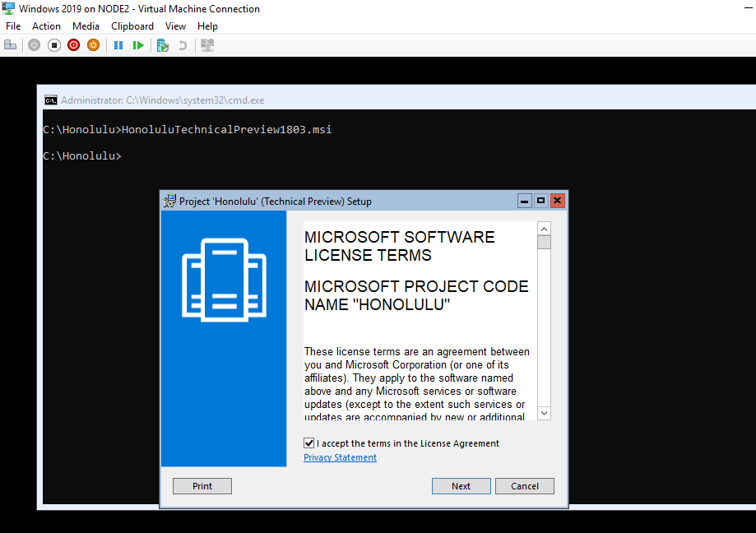Image resolution: width=756 pixels, height=533 pixels.
Task: Click the red Shut Down icon
Action: [x=74, y=45]
